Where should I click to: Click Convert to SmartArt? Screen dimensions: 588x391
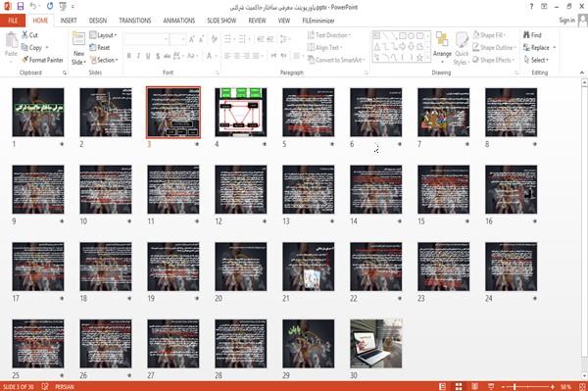(x=335, y=60)
